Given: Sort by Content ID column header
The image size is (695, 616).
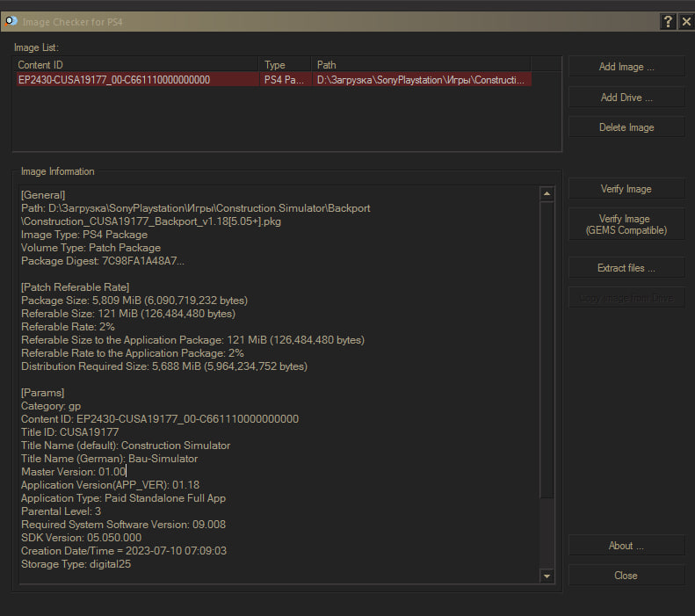Looking at the screenshot, I should [136, 65].
